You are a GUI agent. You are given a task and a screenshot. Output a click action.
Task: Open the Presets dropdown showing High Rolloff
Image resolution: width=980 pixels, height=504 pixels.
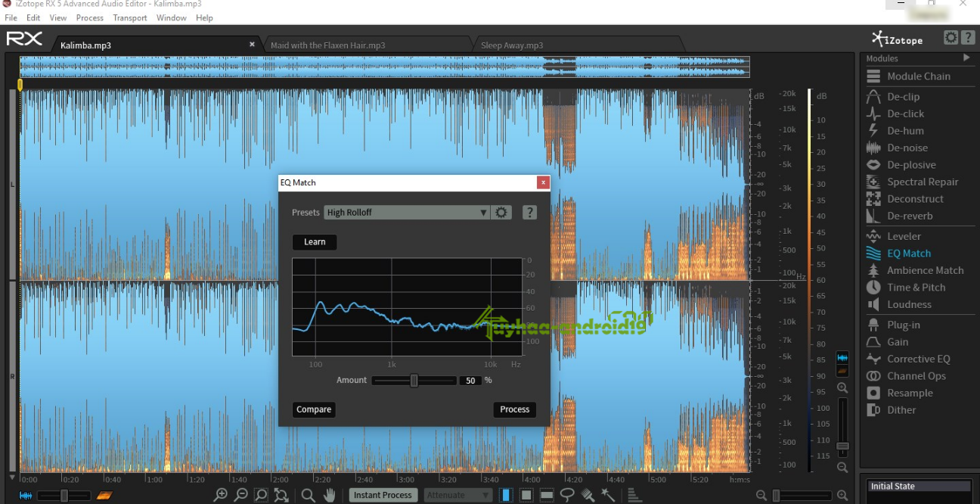pos(407,213)
